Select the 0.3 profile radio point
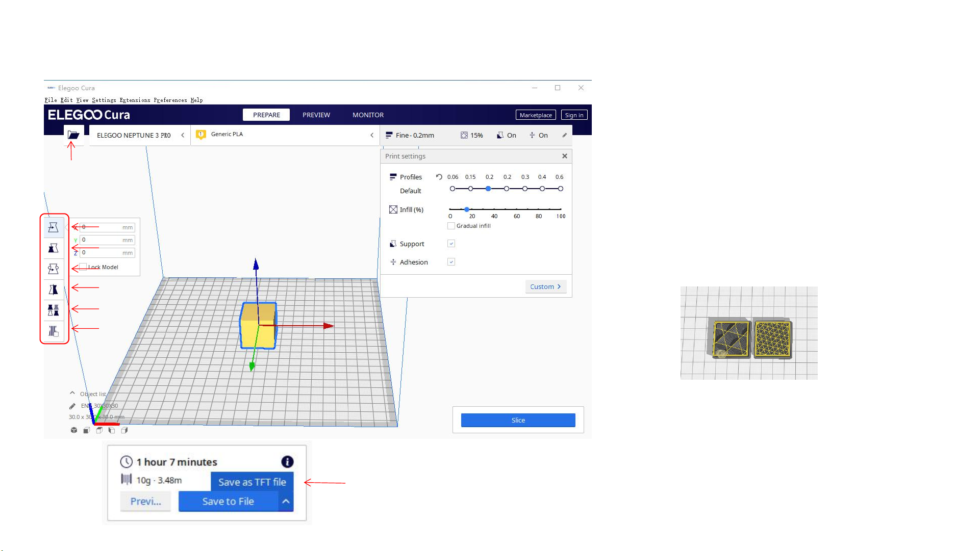The image size is (980, 551). (x=524, y=189)
